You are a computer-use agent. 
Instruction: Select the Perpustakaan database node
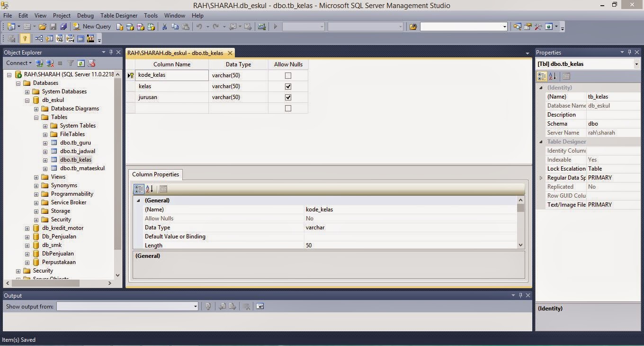pyautogui.click(x=59, y=262)
